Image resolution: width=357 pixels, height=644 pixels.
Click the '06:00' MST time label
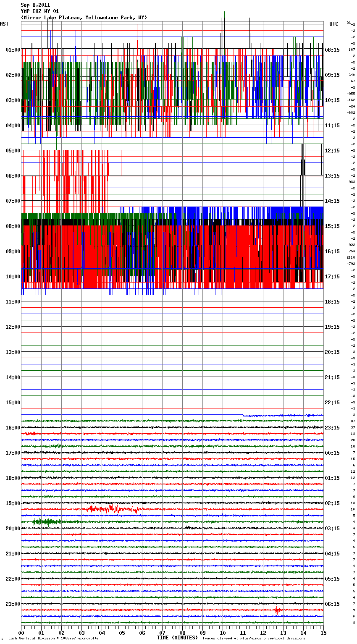[x=13, y=175]
